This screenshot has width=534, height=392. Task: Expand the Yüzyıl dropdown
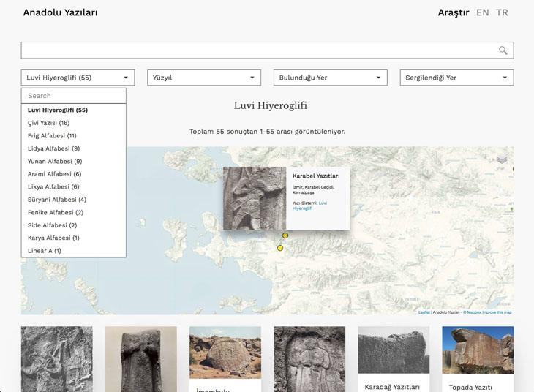[204, 78]
